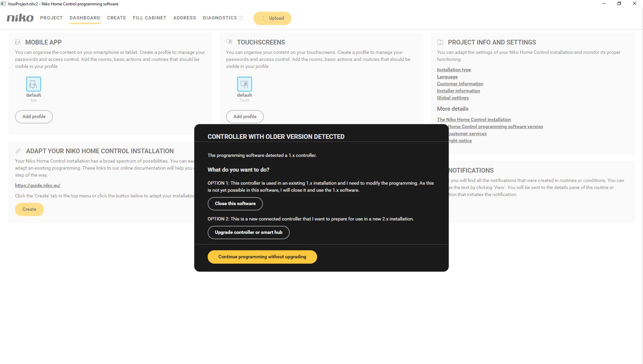Screen dimensions: 643x364
Task: Click the application icon in the title bar
Action: (3, 4)
